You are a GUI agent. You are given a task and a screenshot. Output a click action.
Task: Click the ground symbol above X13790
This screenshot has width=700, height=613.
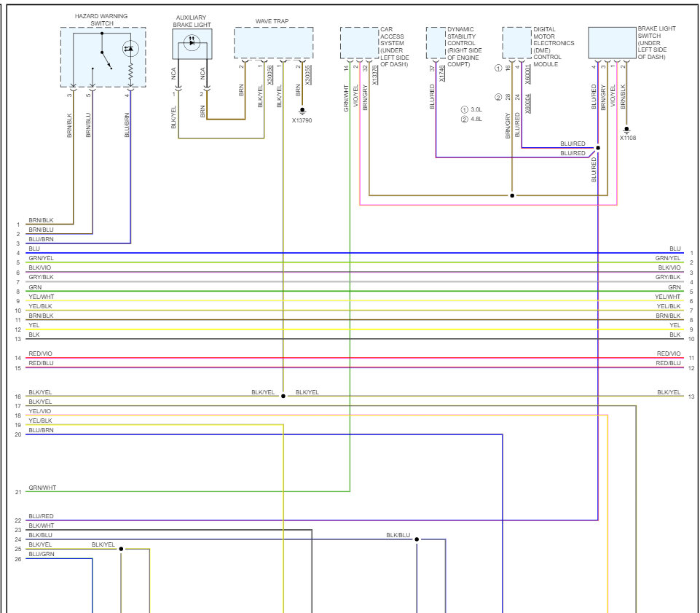coord(302,111)
